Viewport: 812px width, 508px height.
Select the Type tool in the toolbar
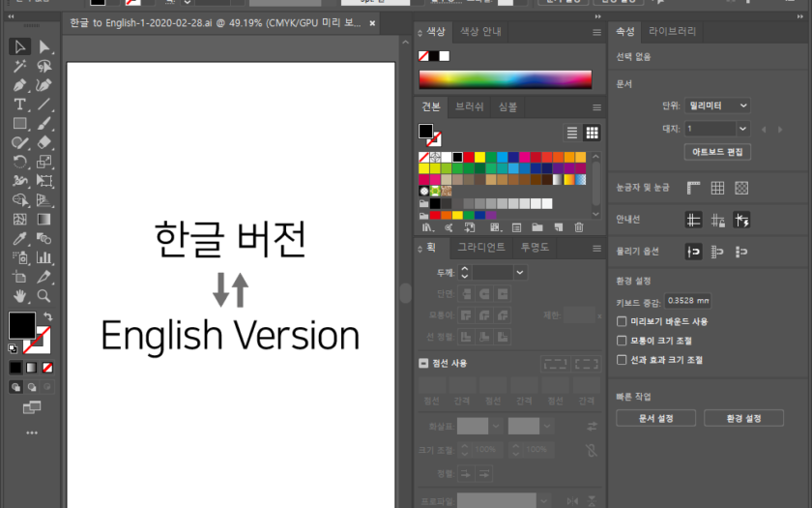tap(19, 105)
